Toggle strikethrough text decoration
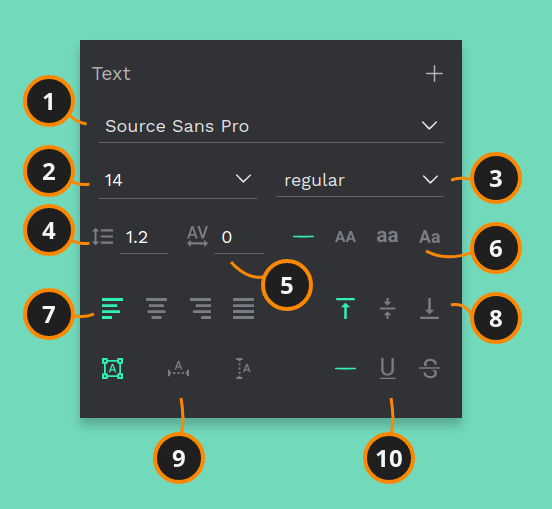Viewport: 552px width, 509px height. [429, 369]
